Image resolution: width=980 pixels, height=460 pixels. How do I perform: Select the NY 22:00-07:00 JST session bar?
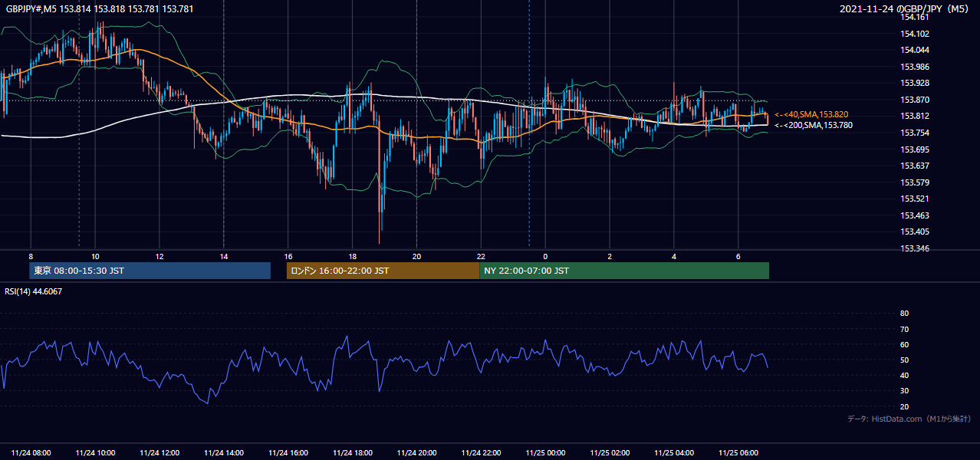tap(624, 271)
